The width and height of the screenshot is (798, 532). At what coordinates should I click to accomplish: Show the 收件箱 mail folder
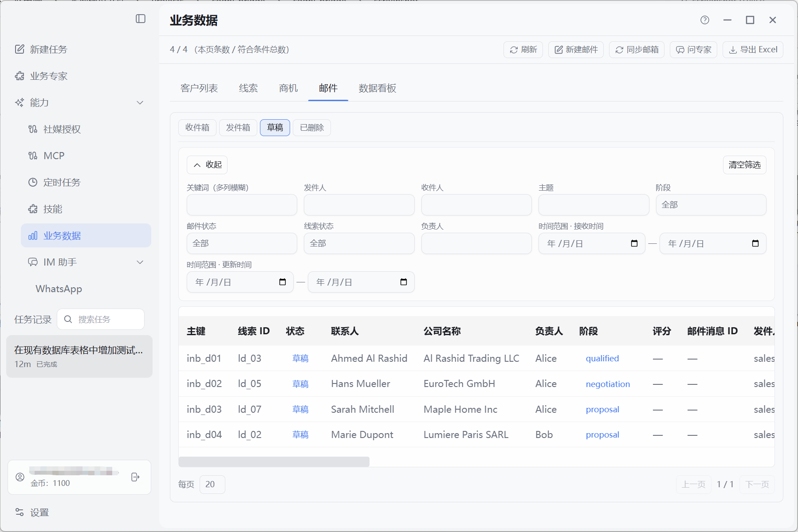pyautogui.click(x=197, y=128)
